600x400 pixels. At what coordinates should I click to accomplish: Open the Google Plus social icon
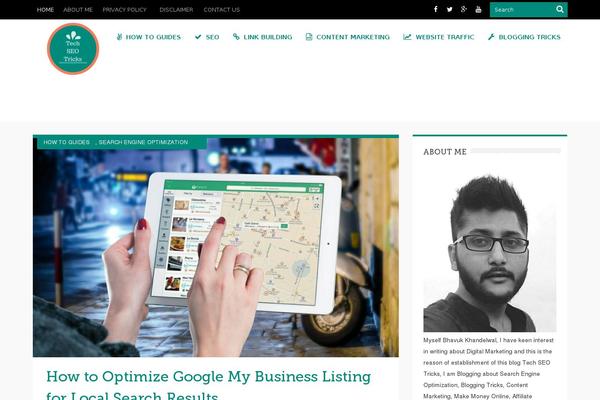coord(464,9)
